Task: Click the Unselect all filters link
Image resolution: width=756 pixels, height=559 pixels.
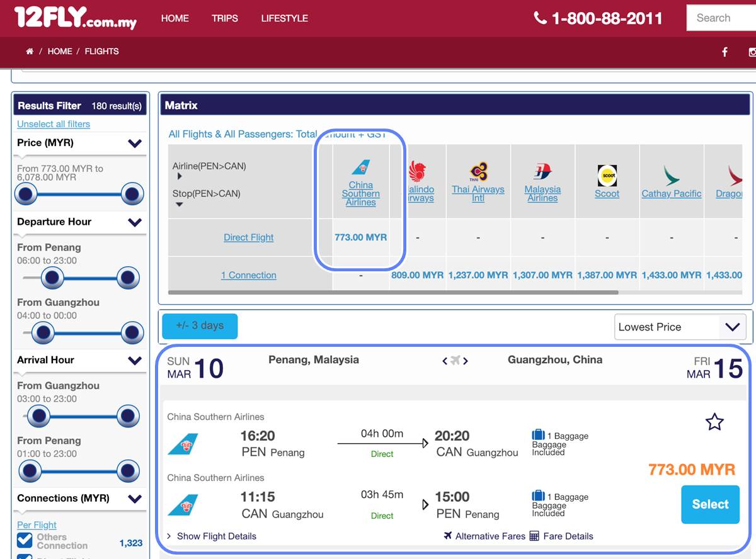Action: 54,124
